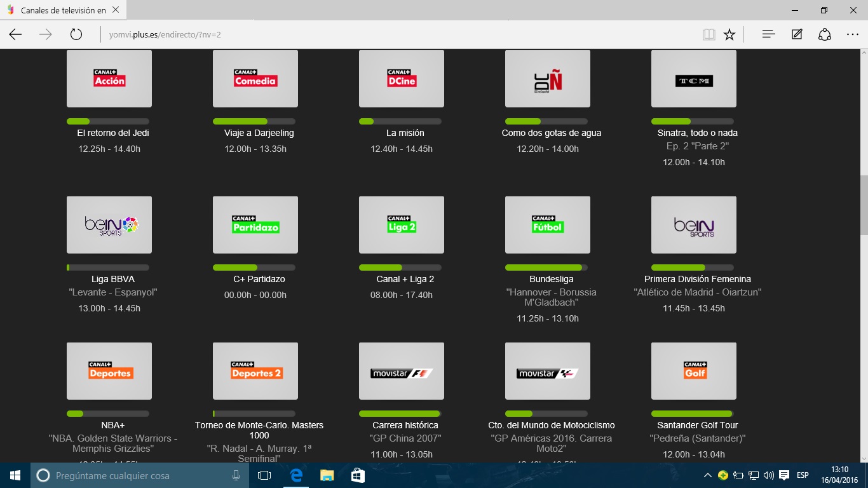Add this page to favorites

[x=729, y=34]
